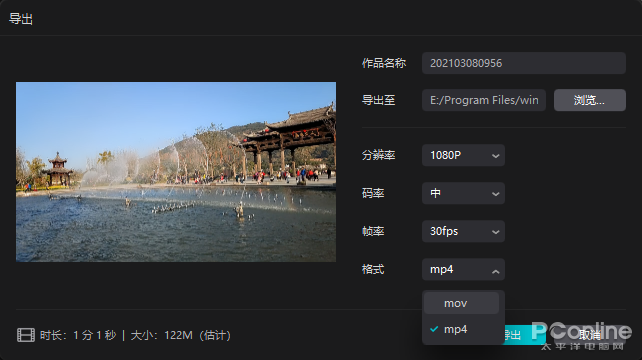
Task: Click the 帧率 label
Action: pos(373,231)
